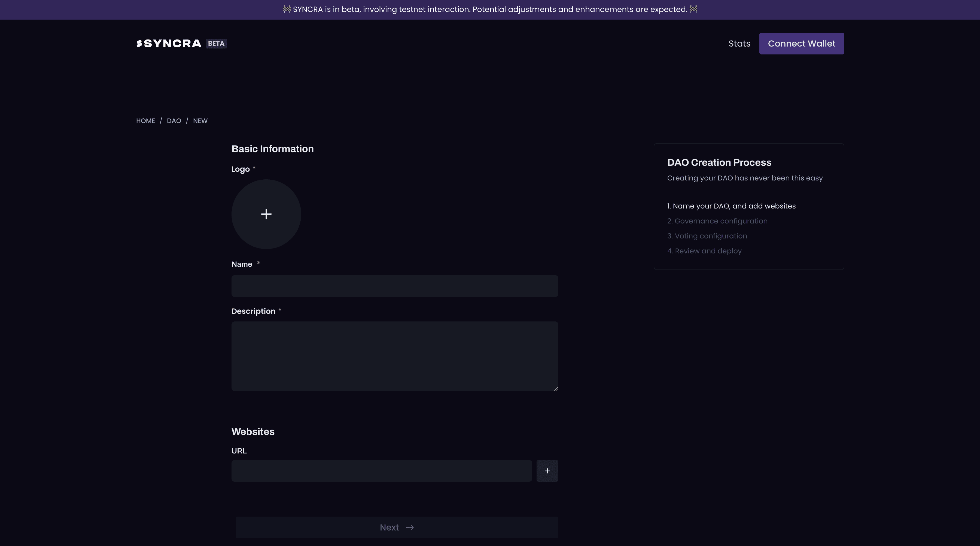Focus the Name input field
Screen dimensions: 980x546
[394, 286]
